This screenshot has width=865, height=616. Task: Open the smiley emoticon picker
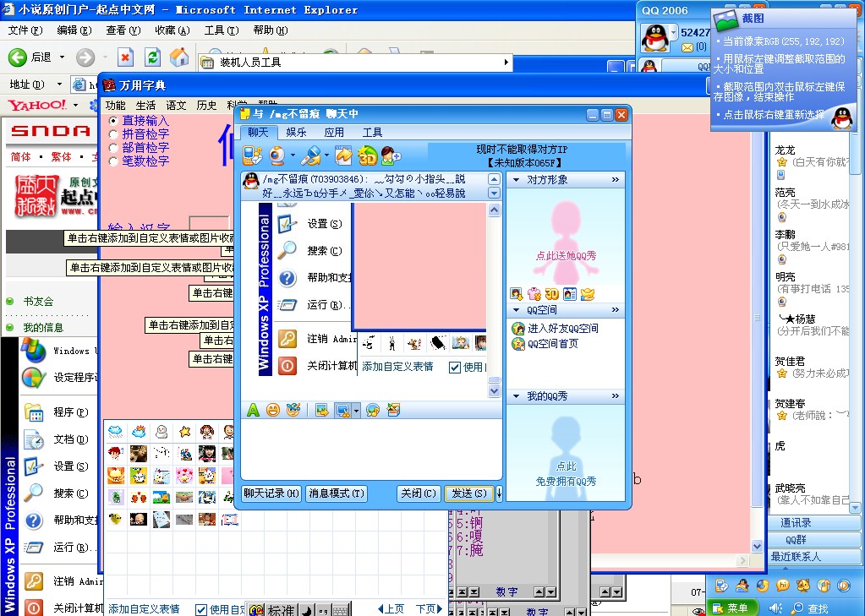point(272,410)
